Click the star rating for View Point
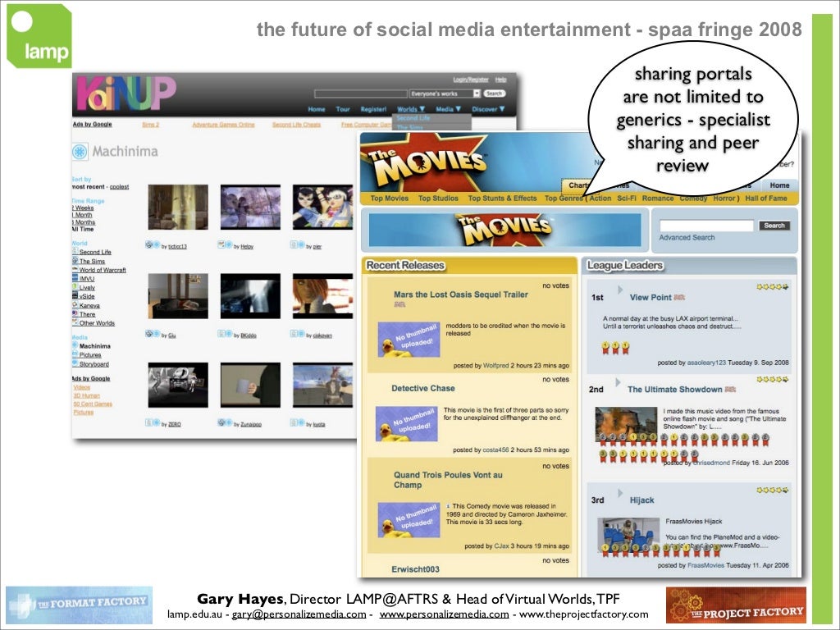840x630 pixels. tap(772, 286)
